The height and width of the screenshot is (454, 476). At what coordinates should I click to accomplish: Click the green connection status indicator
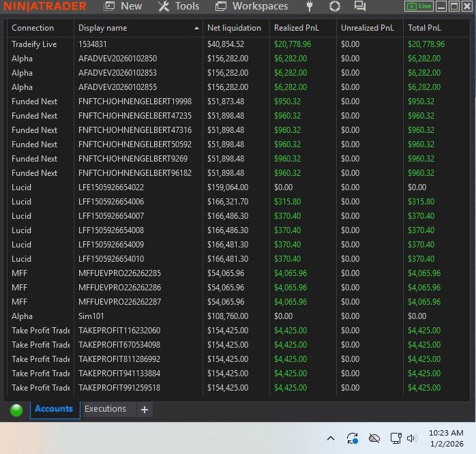(16, 410)
